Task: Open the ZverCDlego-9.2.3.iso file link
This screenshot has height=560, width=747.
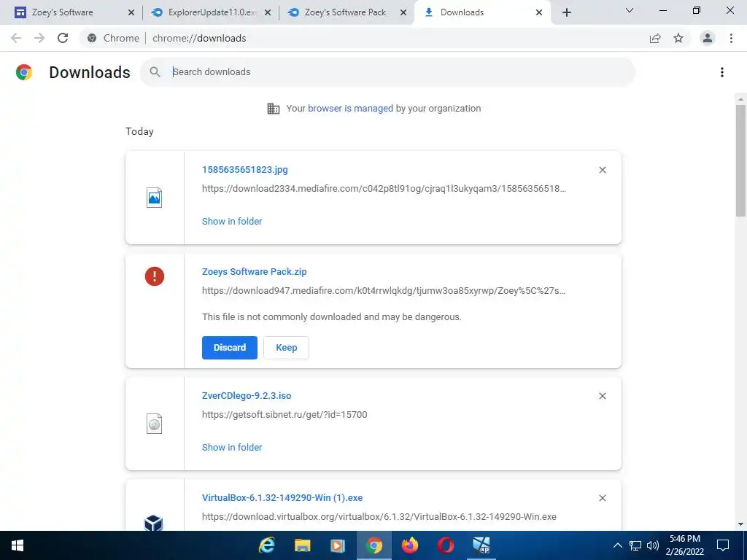Action: pyautogui.click(x=247, y=396)
